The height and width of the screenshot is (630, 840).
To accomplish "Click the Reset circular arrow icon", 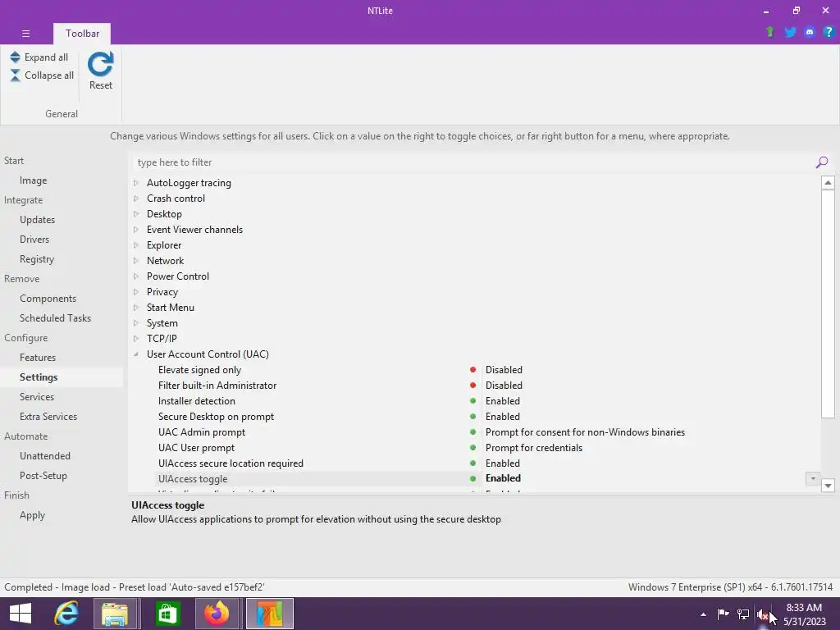I will 100,64.
